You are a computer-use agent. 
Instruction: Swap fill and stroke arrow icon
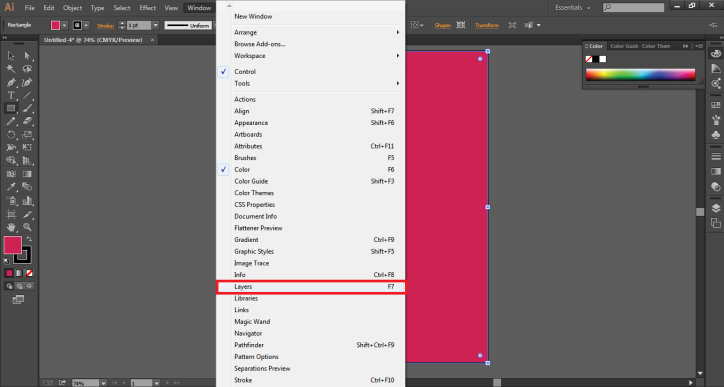(30, 239)
